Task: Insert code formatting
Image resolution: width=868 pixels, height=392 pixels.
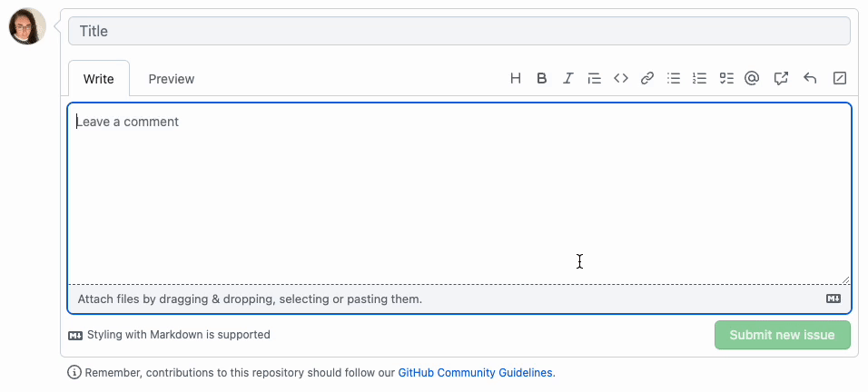Action: click(x=620, y=79)
